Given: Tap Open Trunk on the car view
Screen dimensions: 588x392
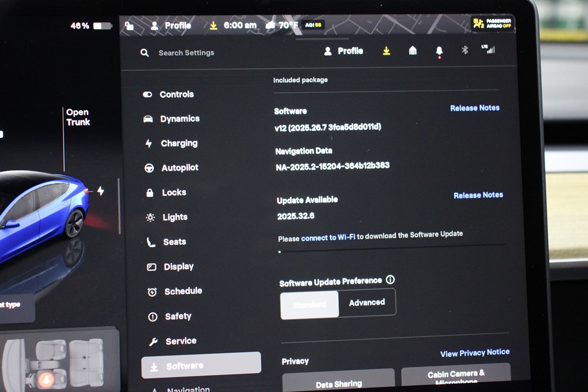Looking at the screenshot, I should [78, 118].
